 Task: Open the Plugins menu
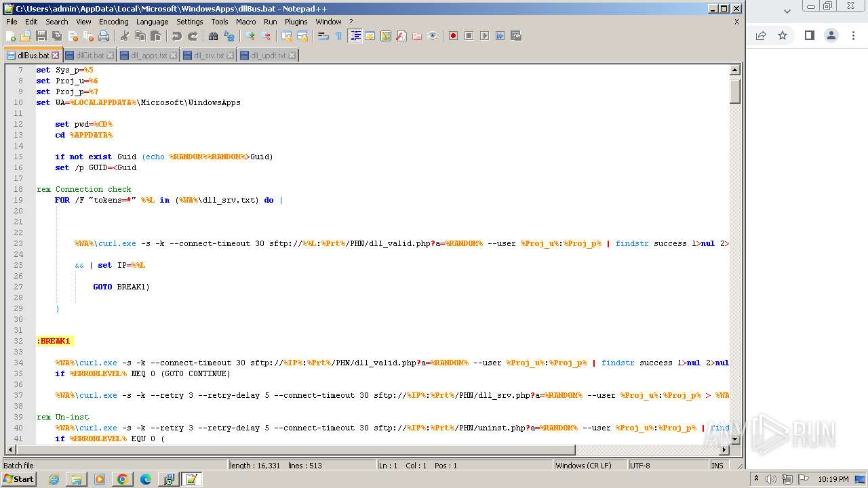coord(296,22)
